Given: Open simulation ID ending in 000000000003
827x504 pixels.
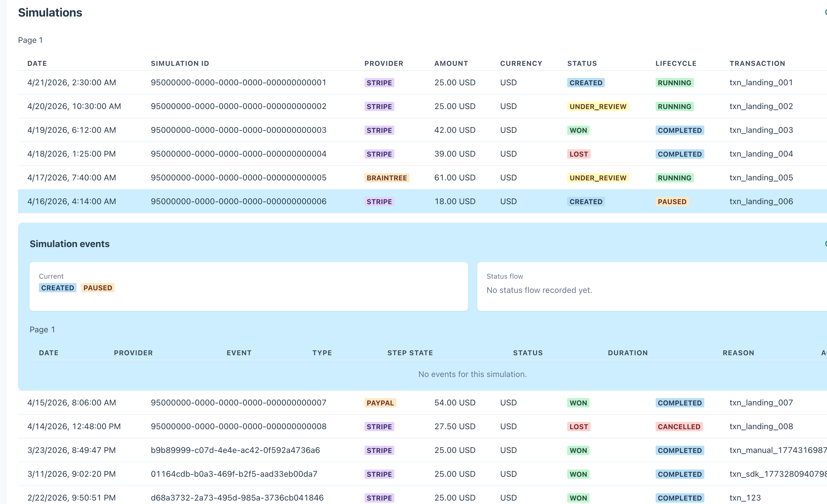Looking at the screenshot, I should tap(238, 130).
